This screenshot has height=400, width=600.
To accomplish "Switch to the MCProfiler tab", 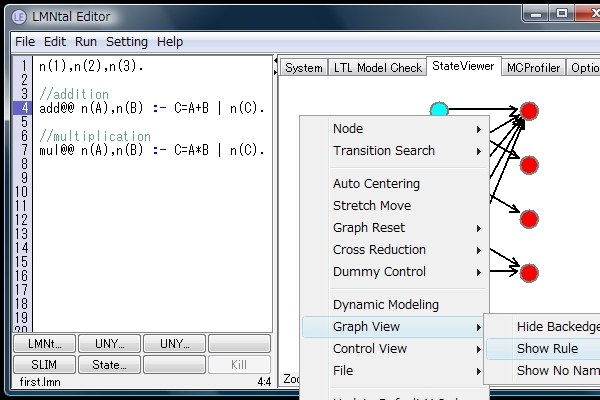I will point(533,68).
